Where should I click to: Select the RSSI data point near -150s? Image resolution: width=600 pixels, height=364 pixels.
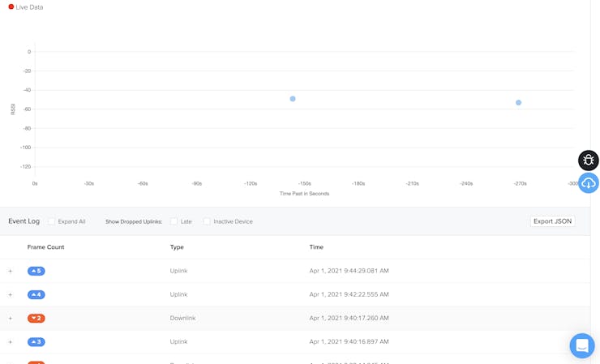pos(293,99)
